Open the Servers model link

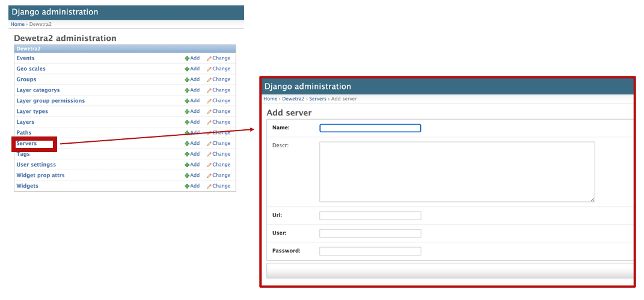(26, 143)
